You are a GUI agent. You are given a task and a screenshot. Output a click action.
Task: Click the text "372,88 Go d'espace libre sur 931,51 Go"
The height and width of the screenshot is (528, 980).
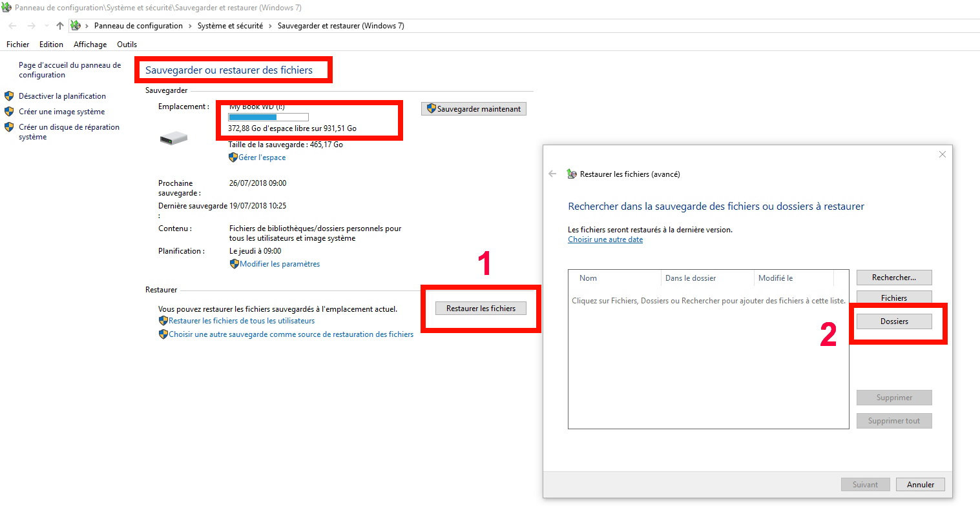(x=292, y=128)
